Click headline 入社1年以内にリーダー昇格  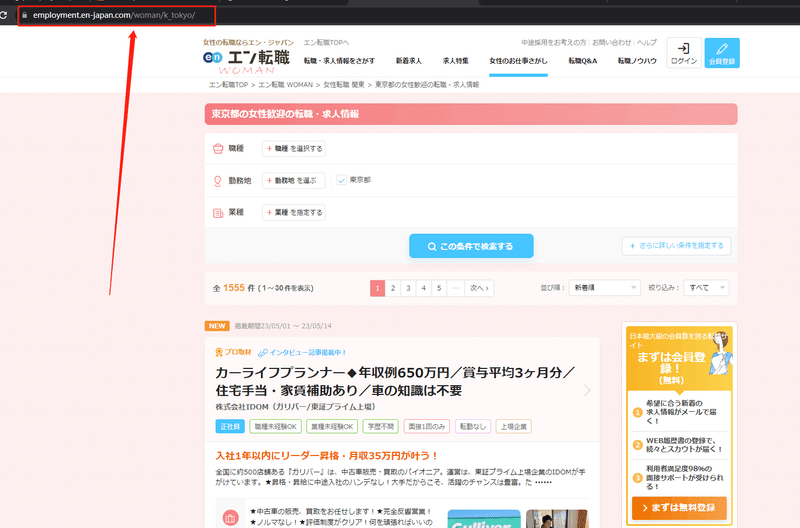[x=327, y=456]
